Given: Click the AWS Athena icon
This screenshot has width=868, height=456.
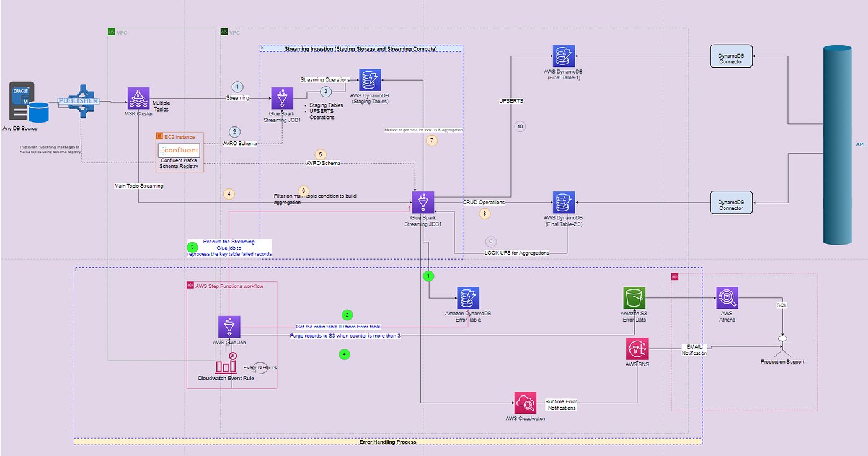Looking at the screenshot, I should [728, 298].
